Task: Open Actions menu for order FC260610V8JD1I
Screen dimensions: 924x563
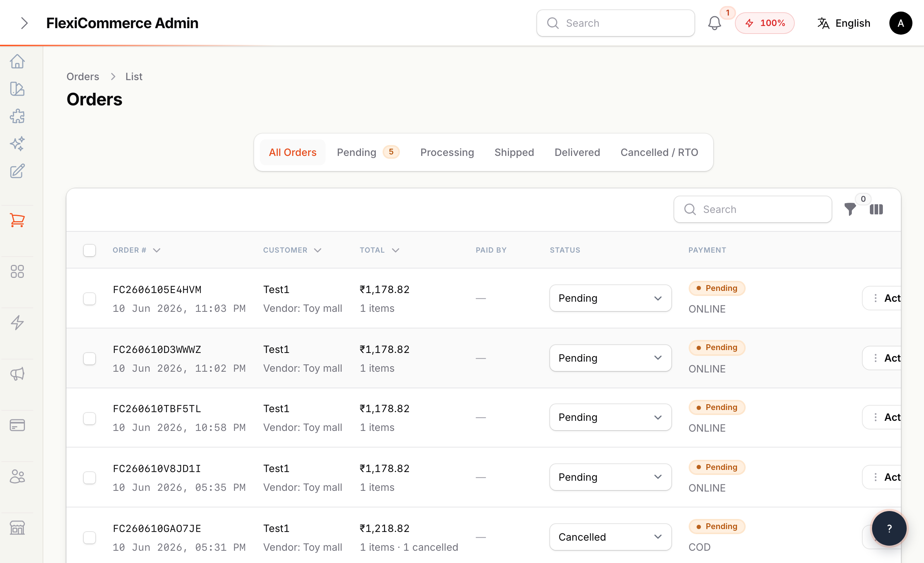Action: coord(882,477)
